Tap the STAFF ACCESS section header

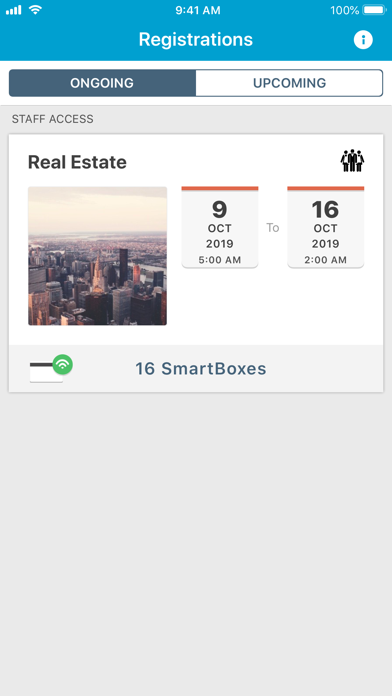click(53, 119)
